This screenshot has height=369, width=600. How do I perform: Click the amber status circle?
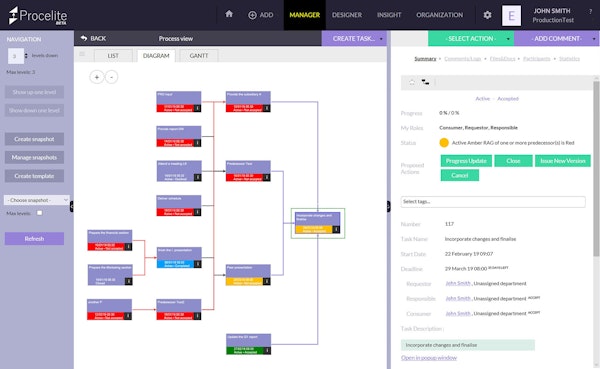click(x=444, y=142)
